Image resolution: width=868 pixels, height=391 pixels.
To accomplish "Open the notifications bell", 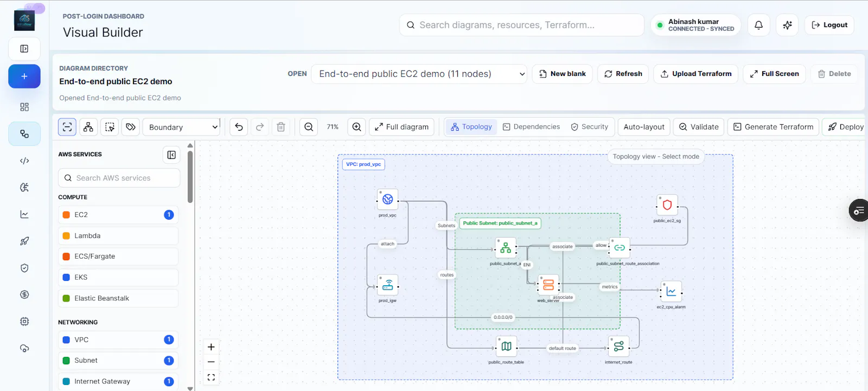I will 758,25.
